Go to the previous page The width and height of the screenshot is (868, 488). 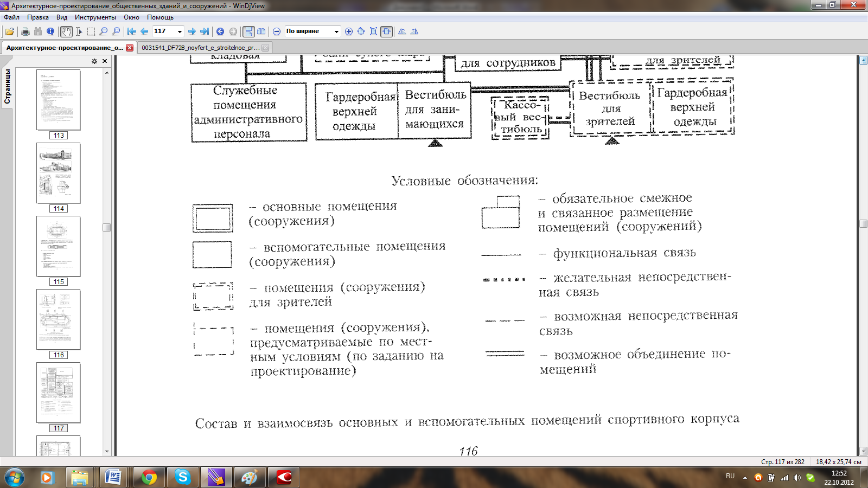(x=144, y=31)
